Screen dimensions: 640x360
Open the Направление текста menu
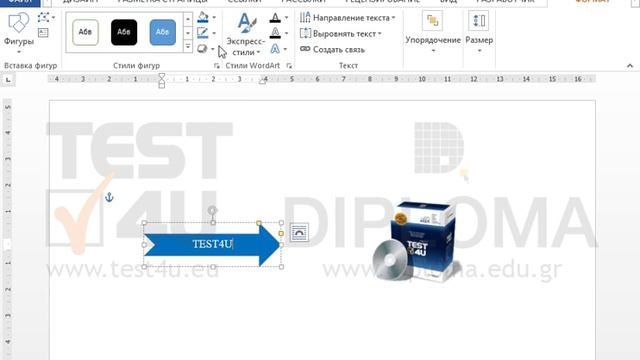click(x=348, y=18)
